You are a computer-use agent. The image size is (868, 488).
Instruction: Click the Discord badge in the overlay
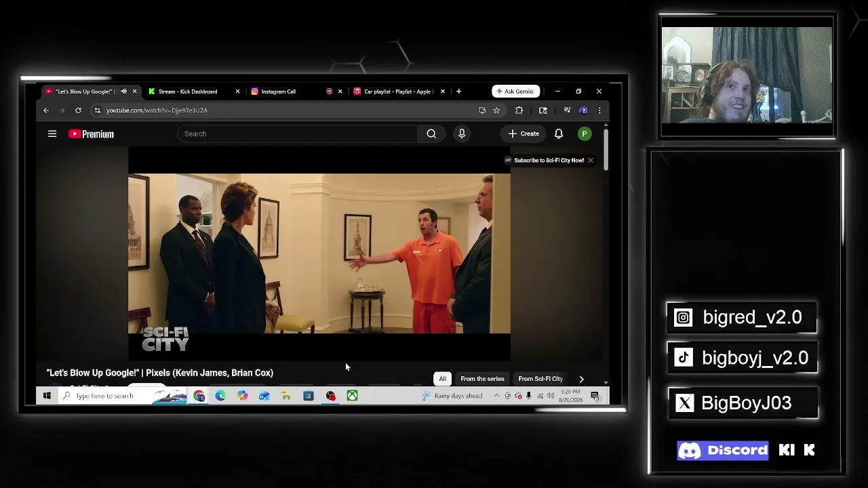(723, 451)
